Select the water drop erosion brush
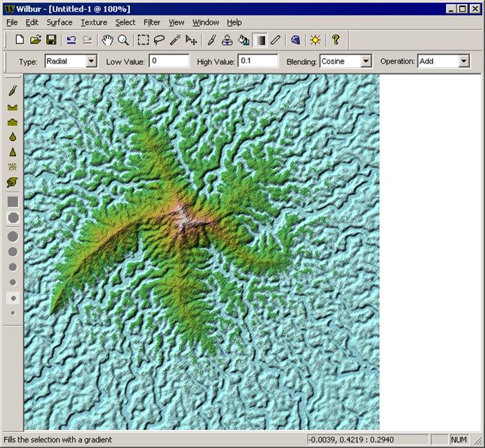The image size is (485, 448). [x=12, y=137]
